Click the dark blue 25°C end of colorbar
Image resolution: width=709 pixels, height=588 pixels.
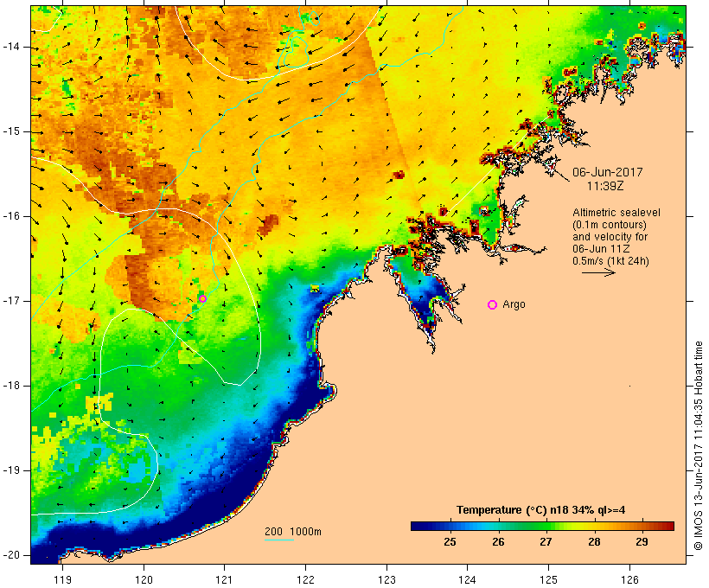pyautogui.click(x=418, y=526)
